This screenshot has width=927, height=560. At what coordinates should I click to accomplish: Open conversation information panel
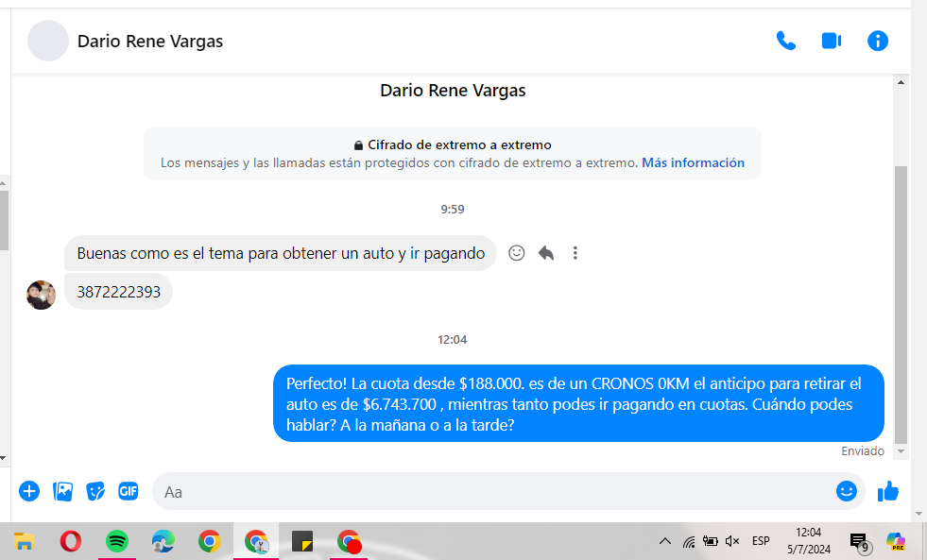[878, 41]
